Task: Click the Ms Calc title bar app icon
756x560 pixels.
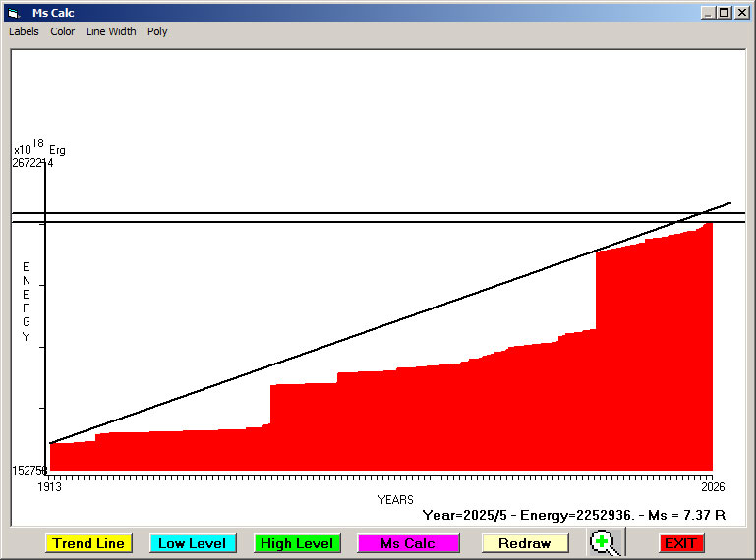Action: (x=13, y=13)
